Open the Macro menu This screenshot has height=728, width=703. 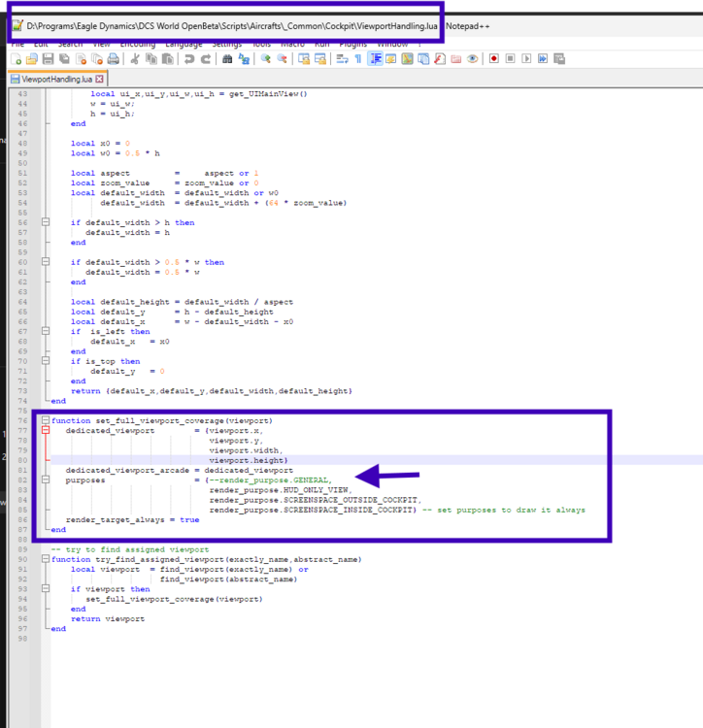(292, 45)
